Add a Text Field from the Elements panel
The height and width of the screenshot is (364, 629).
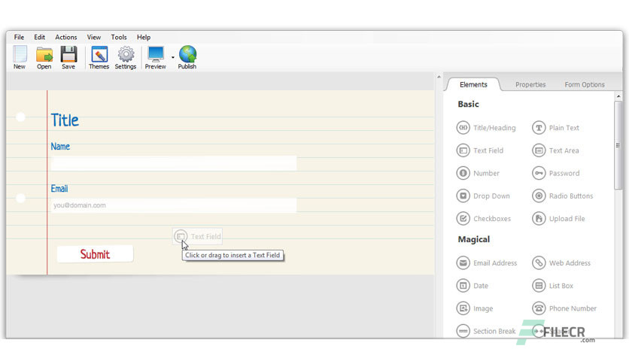coord(480,150)
